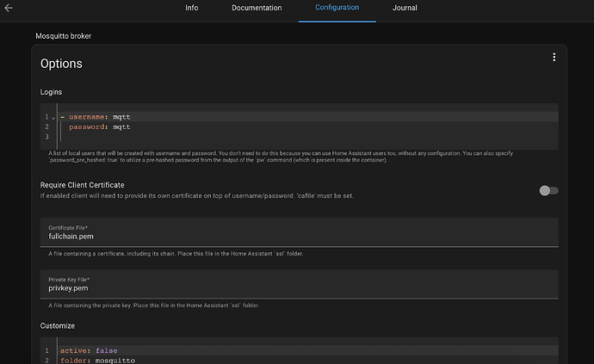Image resolution: width=594 pixels, height=364 pixels.
Task: Click the username: mqtt line in Logins editor
Action: [x=309, y=117]
